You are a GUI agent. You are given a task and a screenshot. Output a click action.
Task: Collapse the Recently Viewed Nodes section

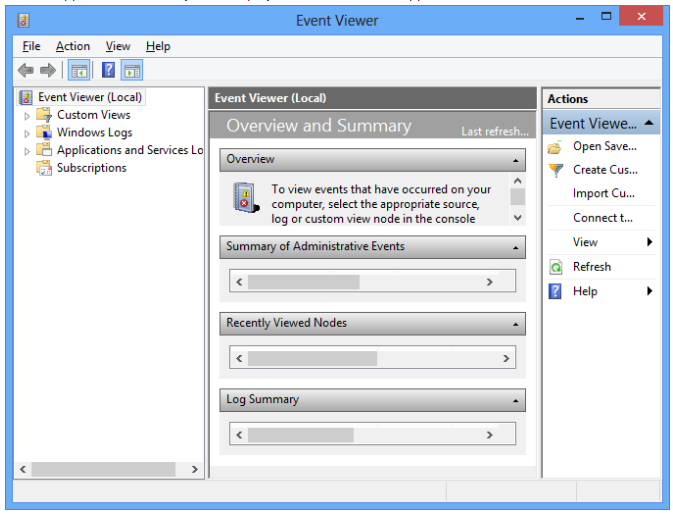coord(515,324)
